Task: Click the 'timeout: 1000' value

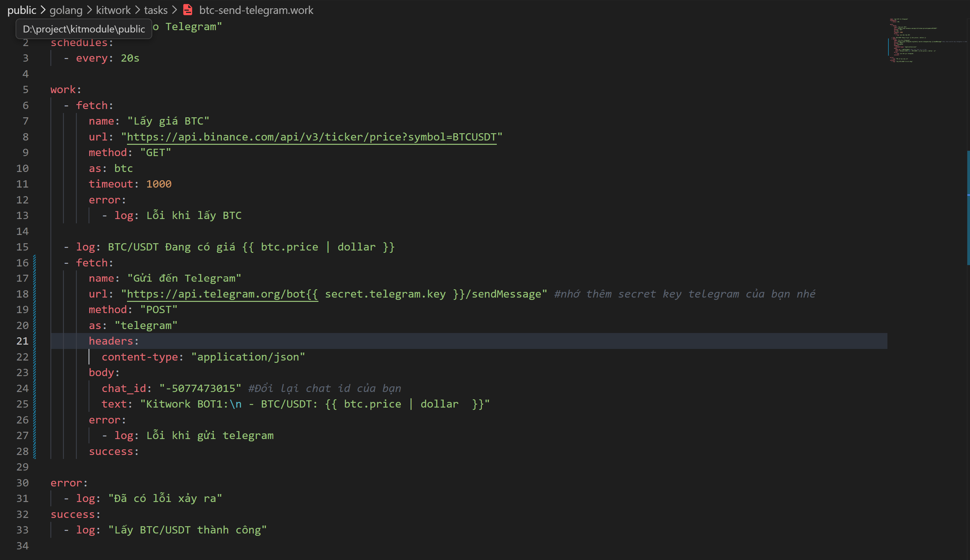Action: 159,184
